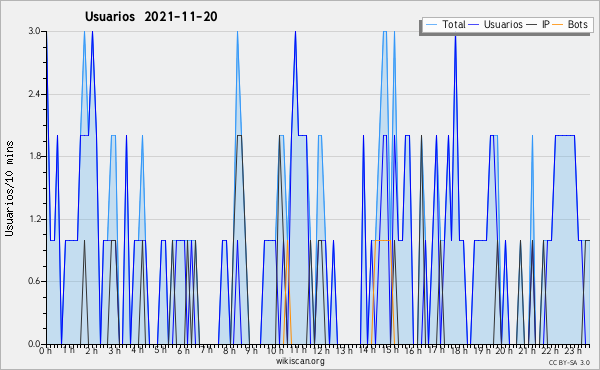Click the Usuarios/10 mins y-axis label
Image resolution: width=600 pixels, height=370 pixels.
pos(10,189)
